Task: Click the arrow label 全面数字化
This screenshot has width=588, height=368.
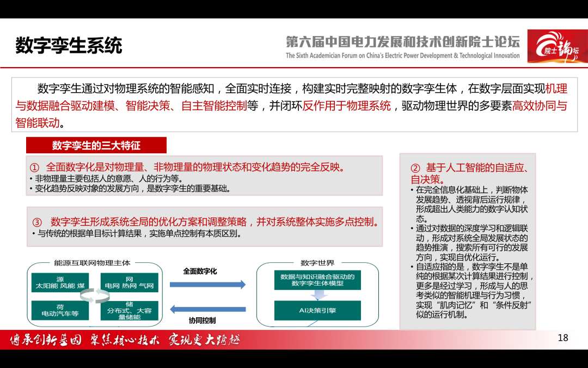Action: (200, 271)
